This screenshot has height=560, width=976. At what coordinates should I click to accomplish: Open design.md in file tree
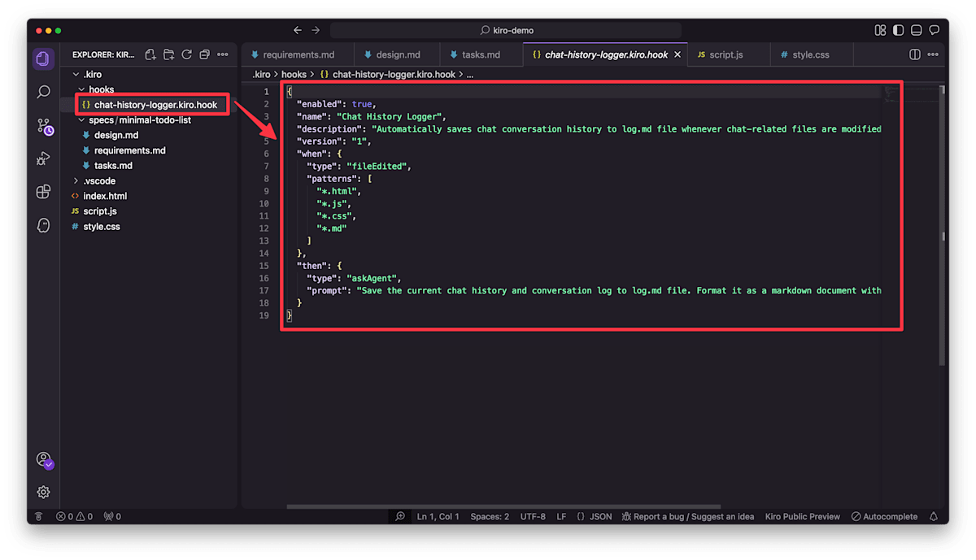[116, 135]
